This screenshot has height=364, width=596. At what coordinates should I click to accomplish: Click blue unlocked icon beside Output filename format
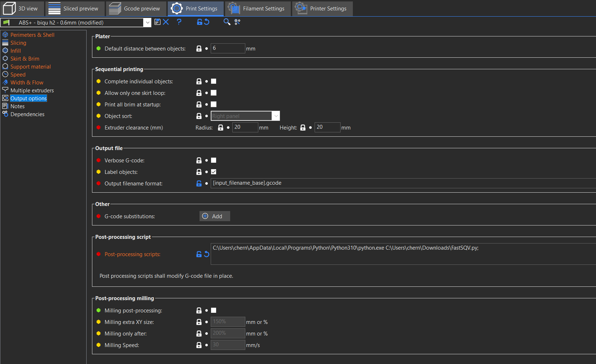tap(199, 184)
